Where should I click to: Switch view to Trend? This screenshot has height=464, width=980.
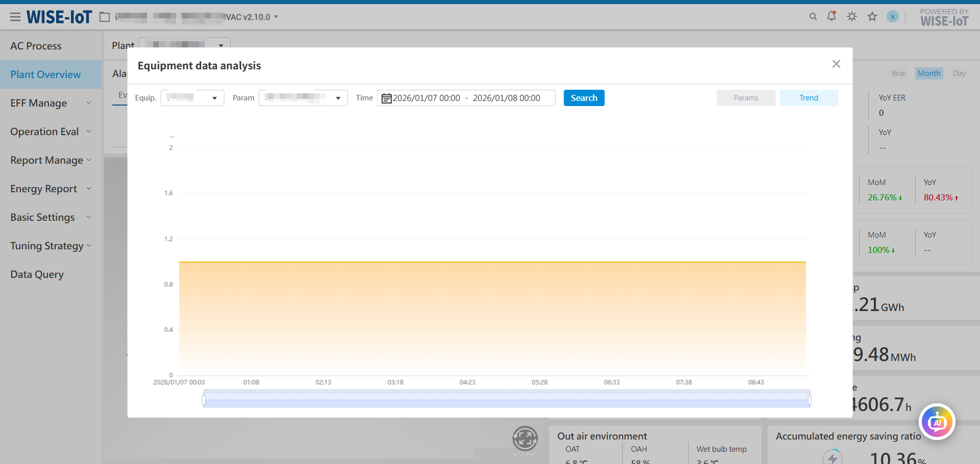[808, 98]
